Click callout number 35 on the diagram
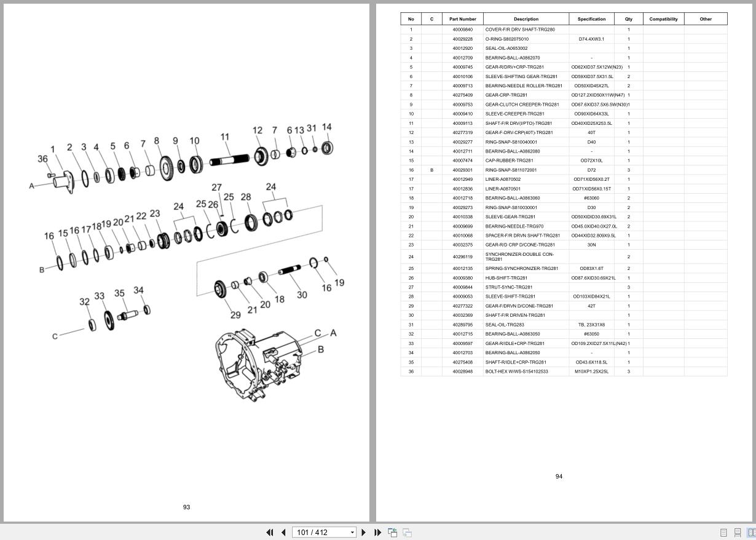756x540 pixels. click(x=119, y=293)
